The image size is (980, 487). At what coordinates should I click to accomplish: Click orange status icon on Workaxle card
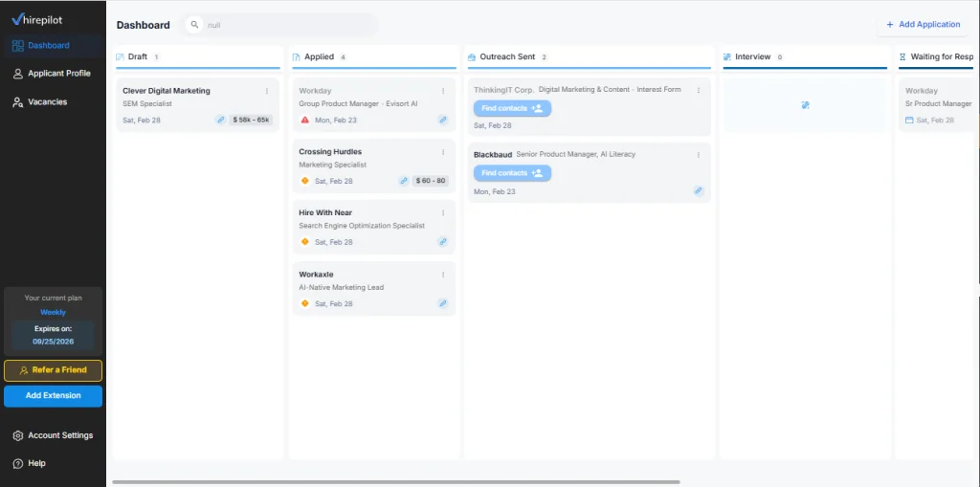coord(305,303)
